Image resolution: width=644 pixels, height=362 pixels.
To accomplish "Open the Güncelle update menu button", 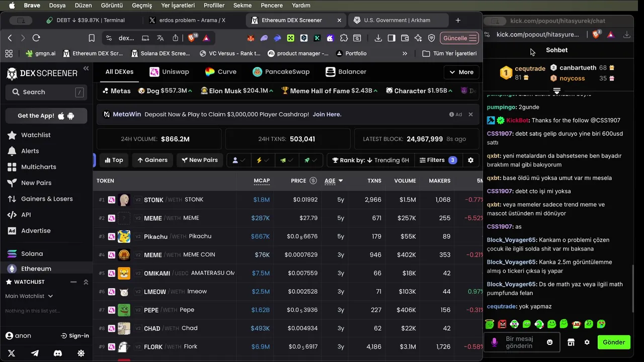I will pyautogui.click(x=460, y=38).
